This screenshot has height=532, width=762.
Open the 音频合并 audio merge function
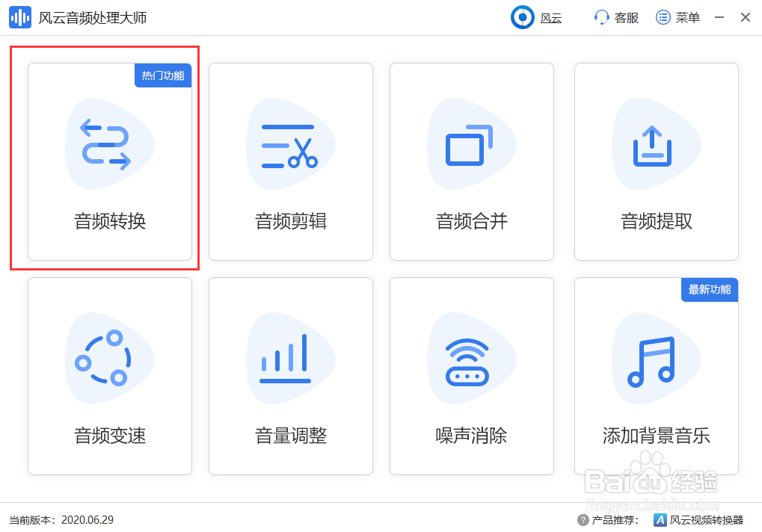(x=471, y=161)
